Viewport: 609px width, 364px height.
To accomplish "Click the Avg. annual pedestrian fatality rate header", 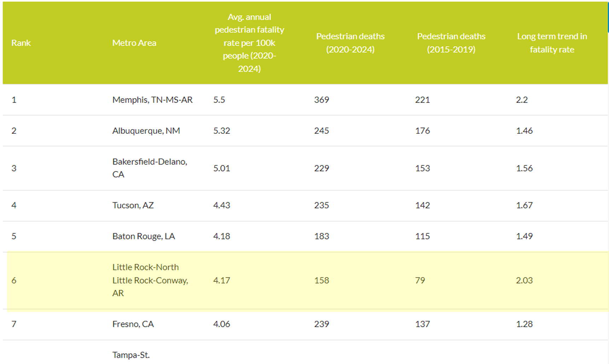I will click(249, 43).
